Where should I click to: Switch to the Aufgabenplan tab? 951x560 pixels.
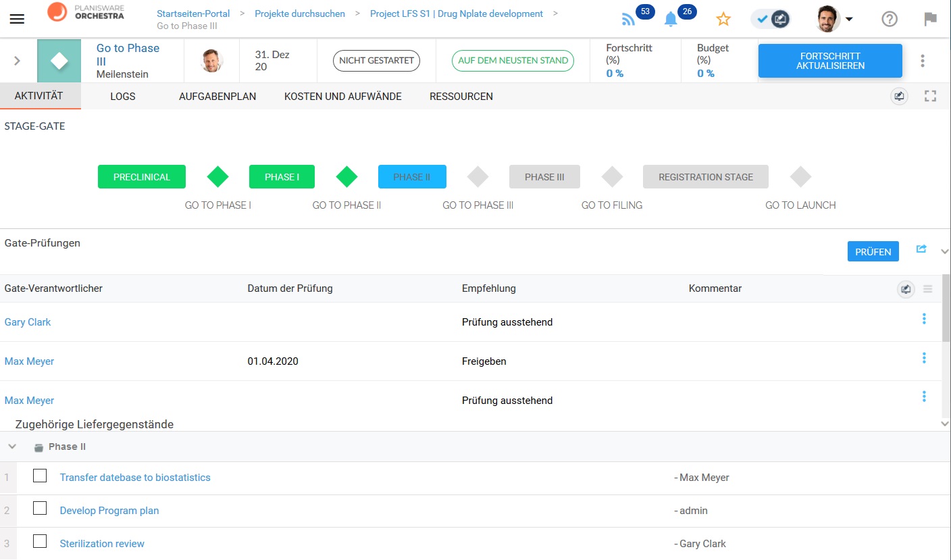217,97
